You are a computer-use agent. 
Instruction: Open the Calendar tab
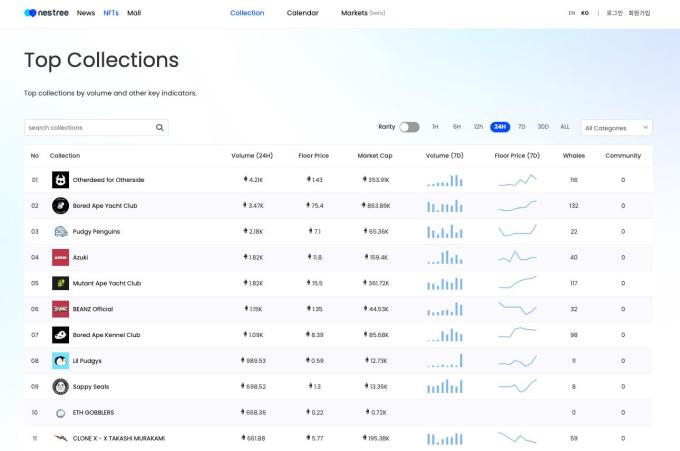302,13
